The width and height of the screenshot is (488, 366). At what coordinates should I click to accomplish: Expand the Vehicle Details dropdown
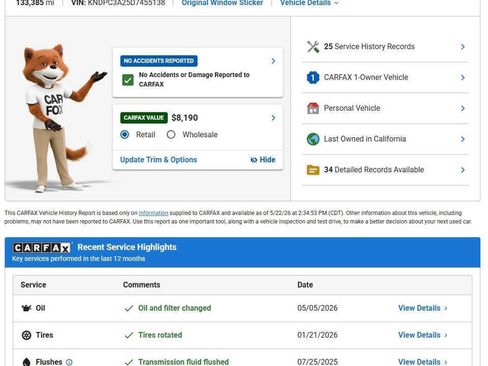[x=309, y=3]
